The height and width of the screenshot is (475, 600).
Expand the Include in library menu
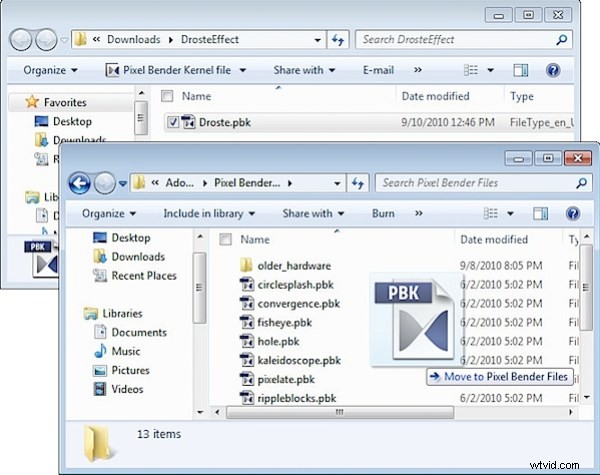(209, 213)
